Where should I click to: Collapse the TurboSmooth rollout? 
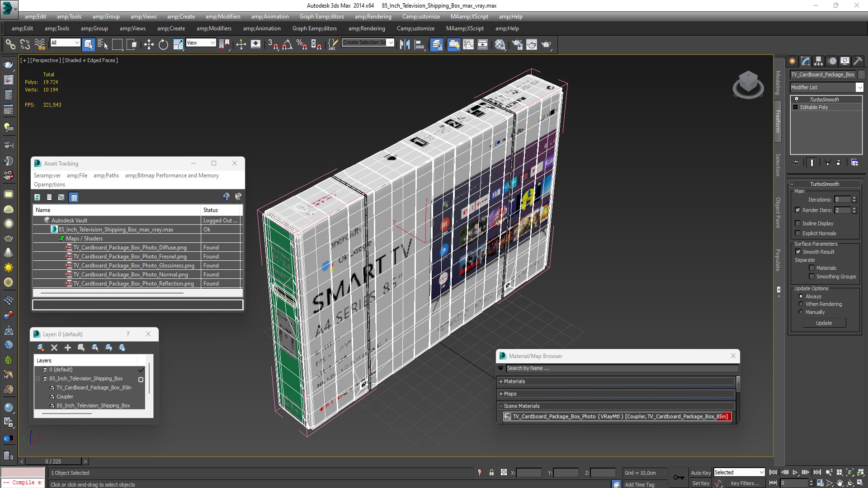point(825,184)
